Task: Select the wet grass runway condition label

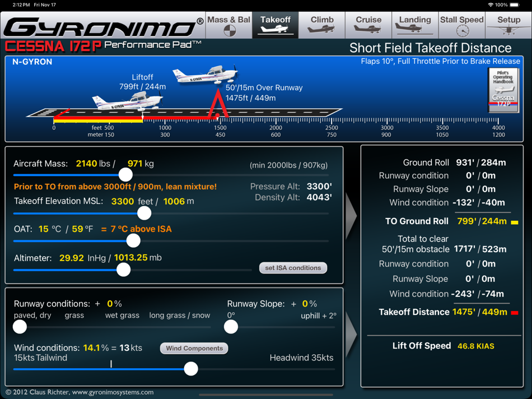Action: point(122,316)
